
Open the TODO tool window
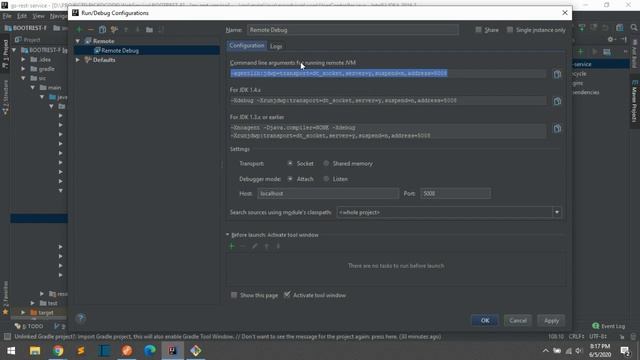tap(29, 326)
